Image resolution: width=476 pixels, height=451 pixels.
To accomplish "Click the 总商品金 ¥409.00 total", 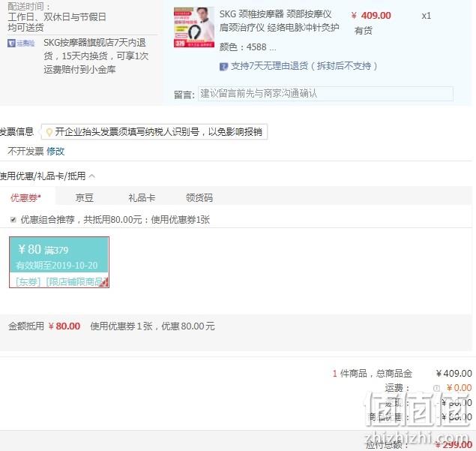I will 454,373.
